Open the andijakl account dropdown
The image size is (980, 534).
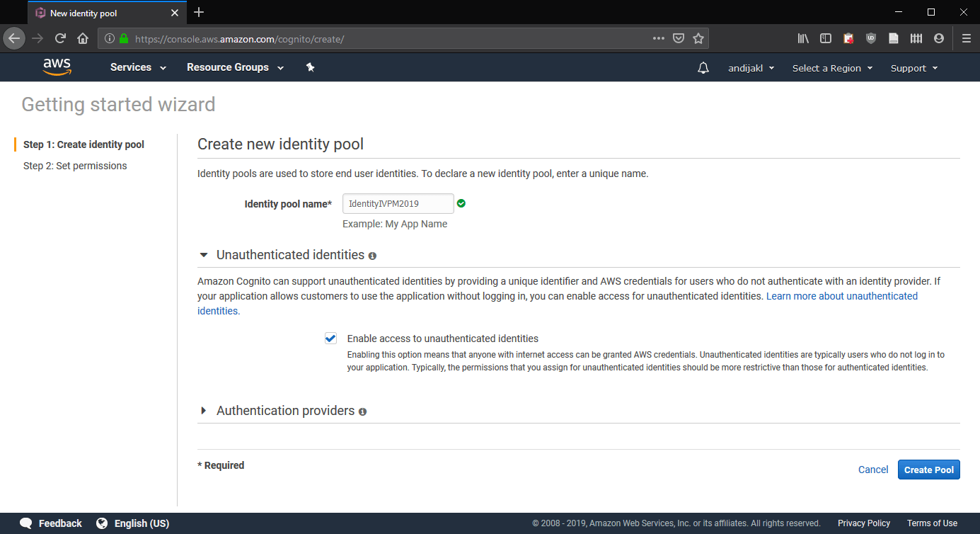(x=751, y=68)
